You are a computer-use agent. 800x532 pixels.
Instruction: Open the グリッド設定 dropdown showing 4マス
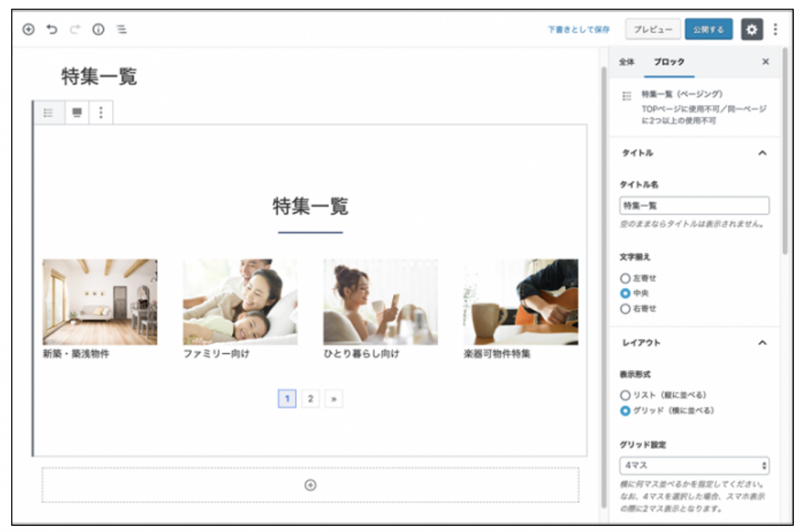click(694, 466)
